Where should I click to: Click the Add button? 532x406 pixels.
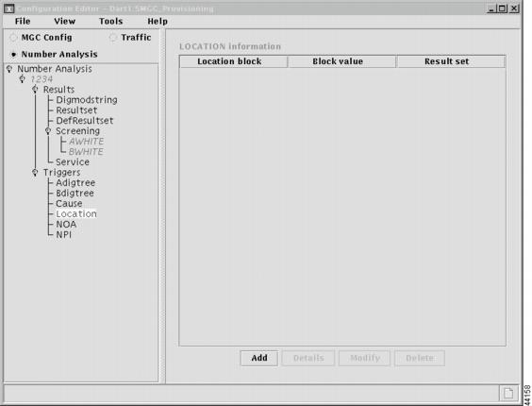[259, 358]
